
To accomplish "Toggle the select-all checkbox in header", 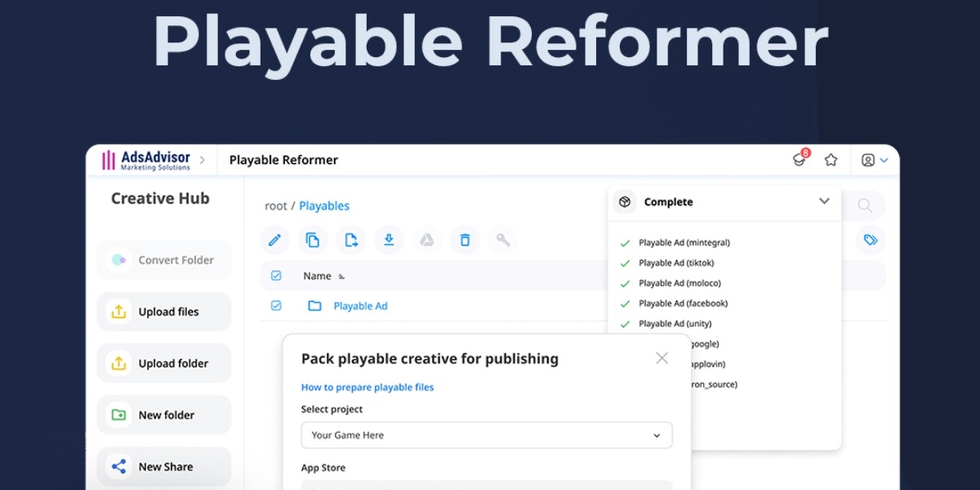I will point(276,276).
